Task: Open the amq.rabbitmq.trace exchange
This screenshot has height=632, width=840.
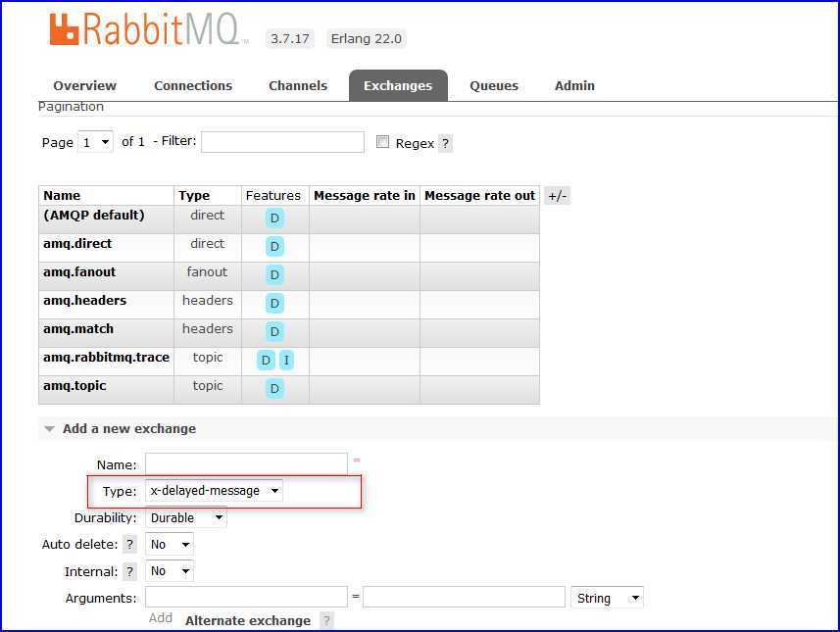Action: pyautogui.click(x=106, y=358)
